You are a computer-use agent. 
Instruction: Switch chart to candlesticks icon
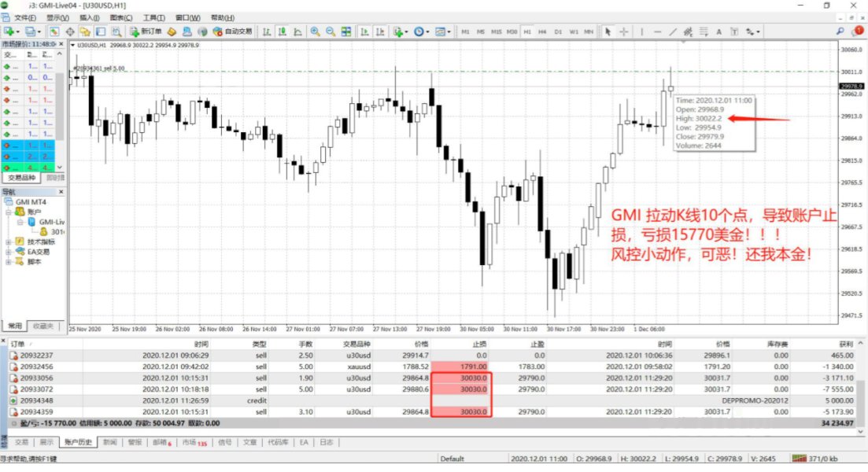point(283,31)
